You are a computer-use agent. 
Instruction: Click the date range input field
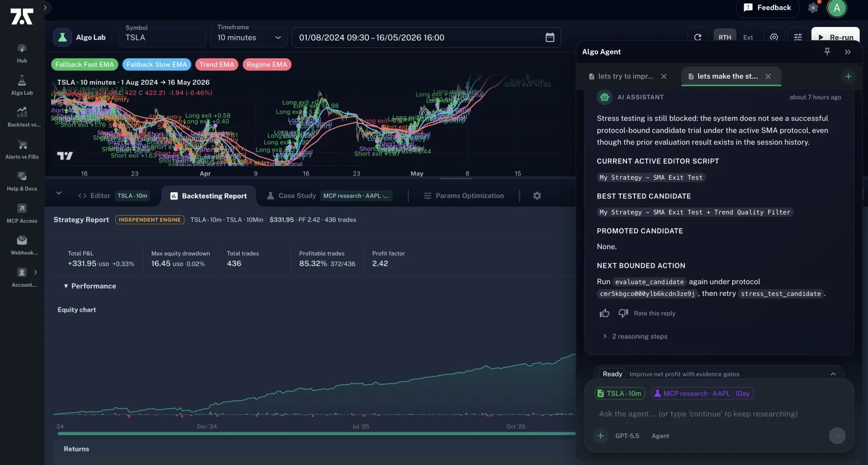(426, 38)
